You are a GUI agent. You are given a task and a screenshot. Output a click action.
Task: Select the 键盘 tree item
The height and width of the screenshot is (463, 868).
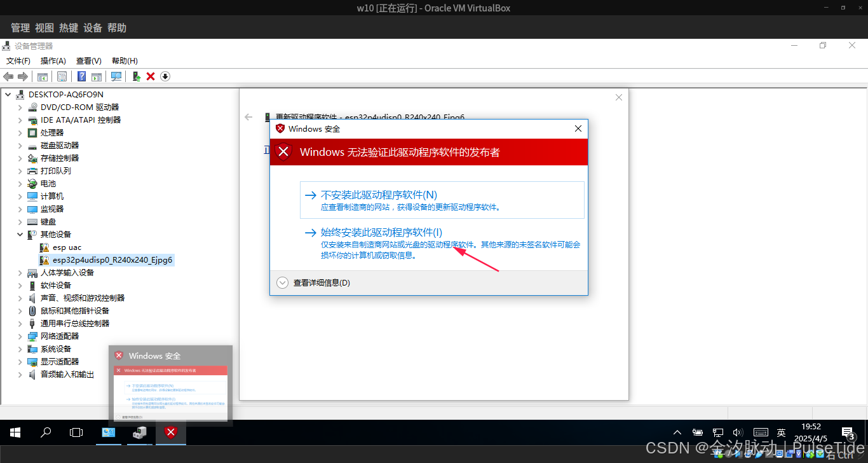[x=48, y=221]
